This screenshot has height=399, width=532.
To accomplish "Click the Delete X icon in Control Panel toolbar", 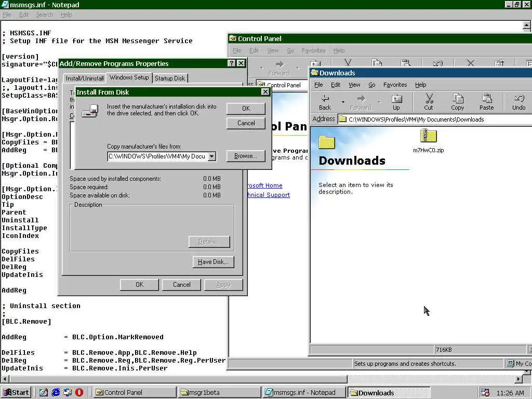I will tap(470, 63).
